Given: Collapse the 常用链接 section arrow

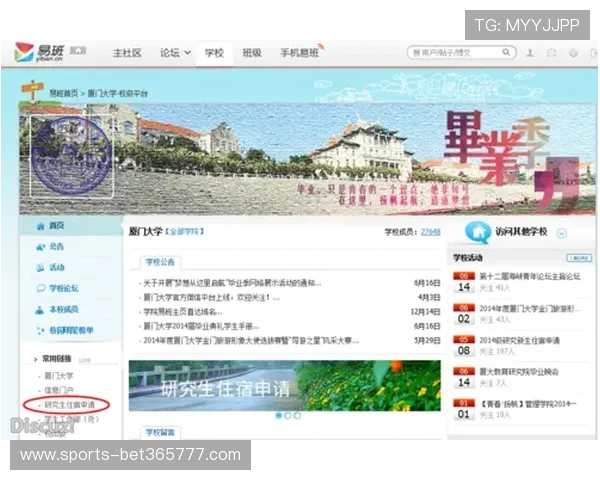Looking at the screenshot, I should click(x=36, y=359).
